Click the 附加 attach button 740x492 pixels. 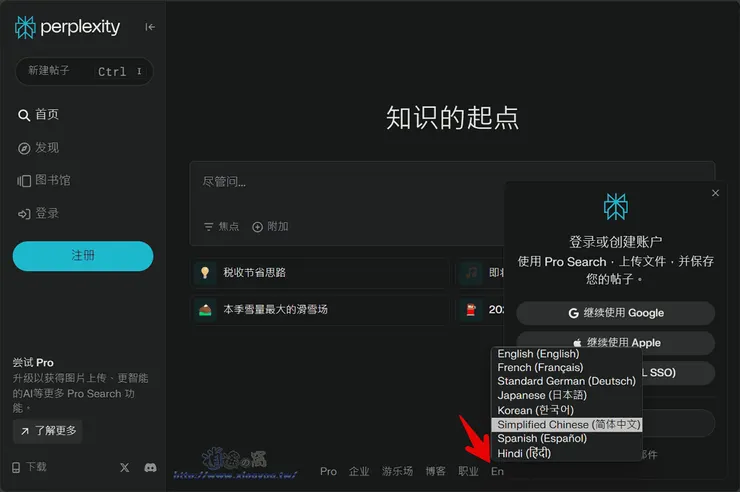[x=270, y=227]
